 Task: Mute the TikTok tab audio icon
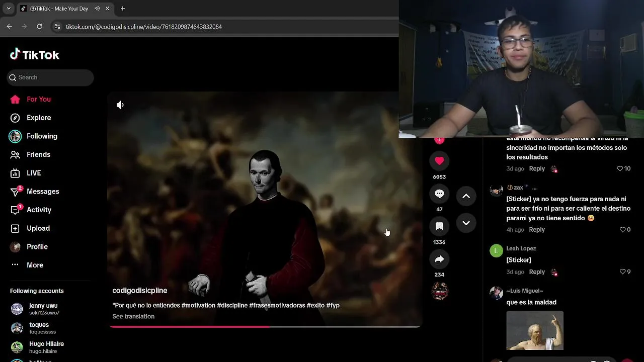(x=97, y=9)
